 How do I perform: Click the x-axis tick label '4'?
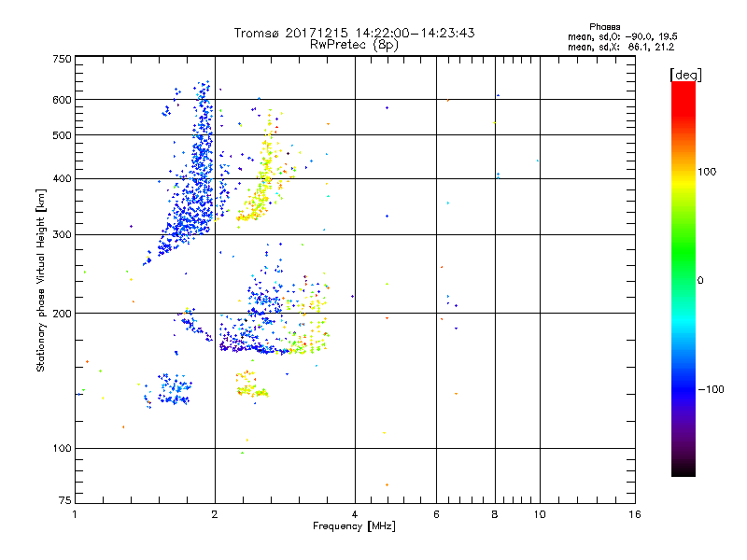(355, 514)
